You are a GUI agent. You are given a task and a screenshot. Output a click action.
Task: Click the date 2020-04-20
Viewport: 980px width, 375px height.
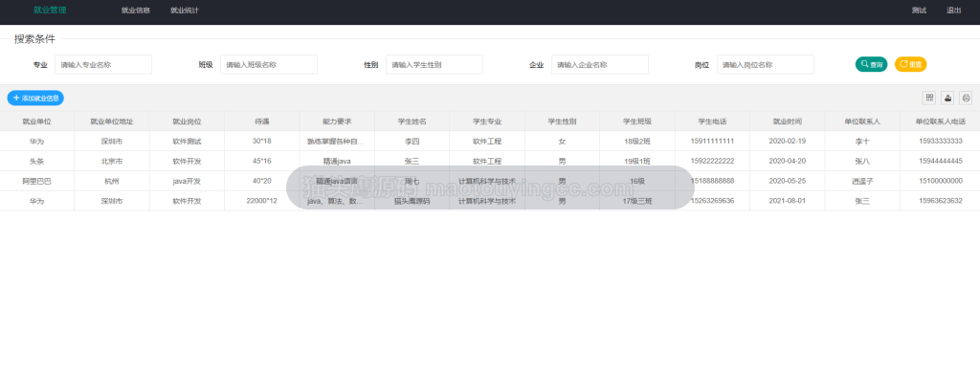tap(788, 162)
